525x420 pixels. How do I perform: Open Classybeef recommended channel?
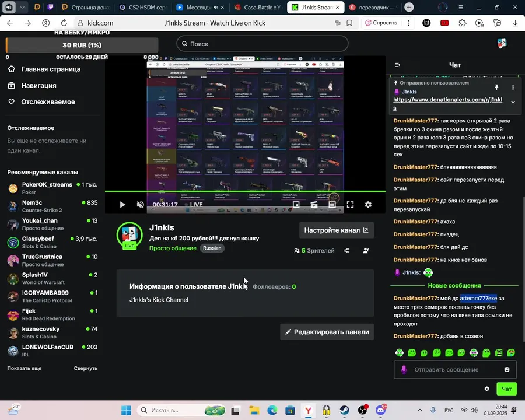(x=52, y=243)
